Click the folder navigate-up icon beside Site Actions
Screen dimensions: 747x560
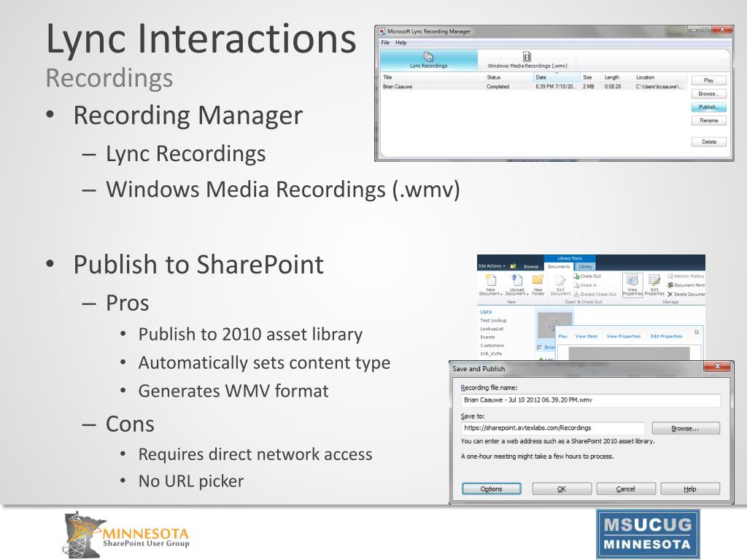(513, 266)
